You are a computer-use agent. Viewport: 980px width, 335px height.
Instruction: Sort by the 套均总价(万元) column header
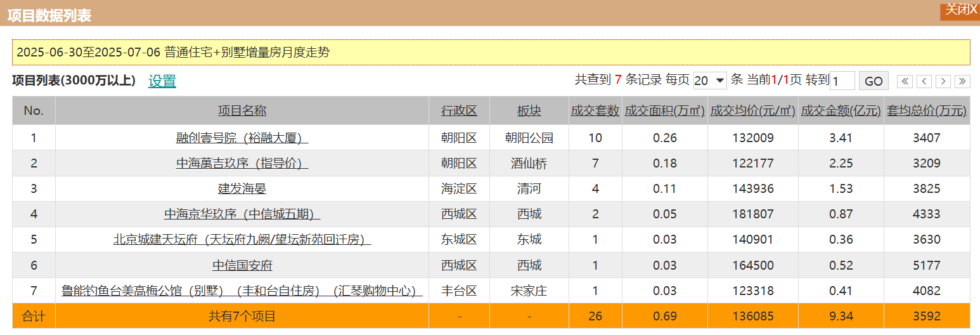[927, 110]
